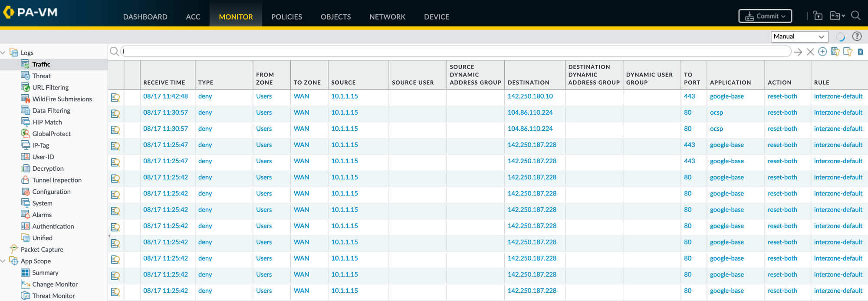Open the Commit dropdown button
Image resolution: width=868 pixels, height=301 pixels.
point(765,16)
